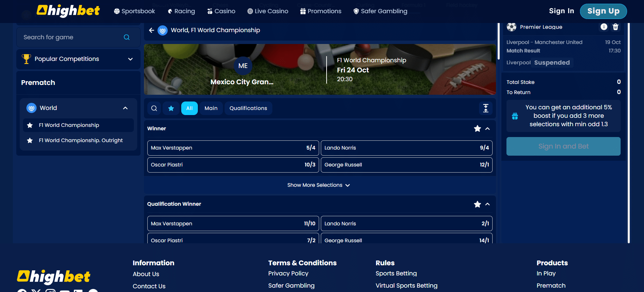The width and height of the screenshot is (644, 292).
Task: Expand the Popular Competitions dropdown
Action: coord(130,59)
